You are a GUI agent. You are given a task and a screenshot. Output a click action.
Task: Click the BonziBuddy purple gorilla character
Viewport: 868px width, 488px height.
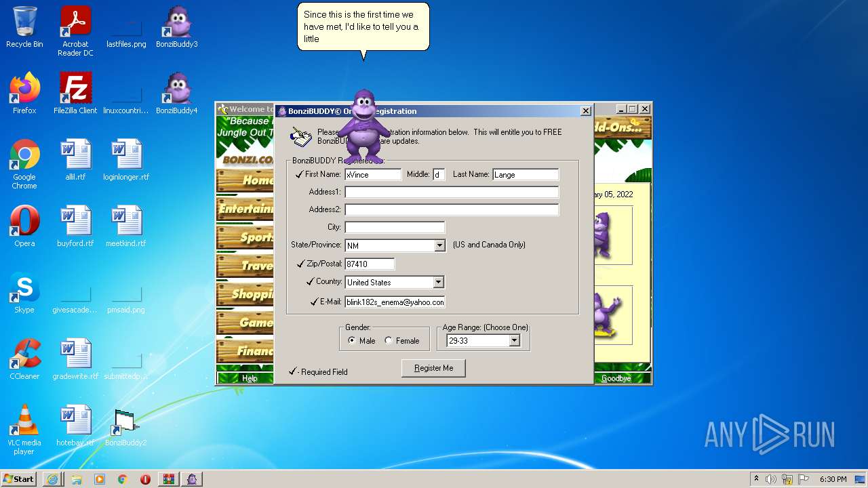[x=364, y=125]
